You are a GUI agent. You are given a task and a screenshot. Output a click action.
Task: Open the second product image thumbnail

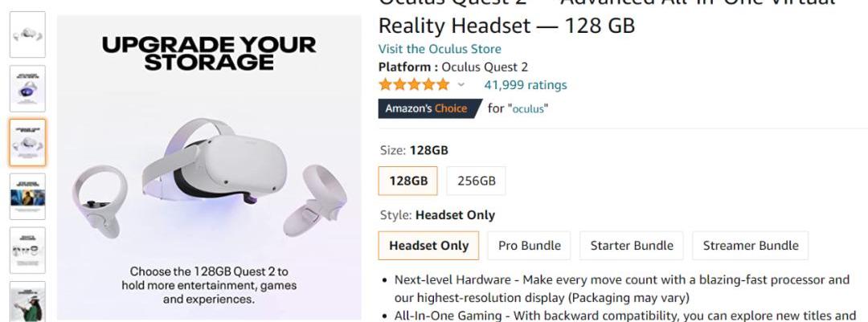point(28,88)
